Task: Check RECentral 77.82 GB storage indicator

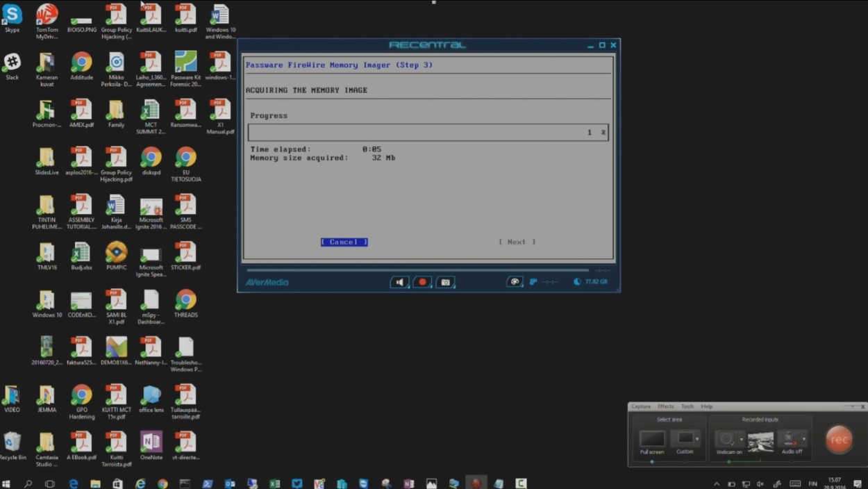Action: coord(590,282)
